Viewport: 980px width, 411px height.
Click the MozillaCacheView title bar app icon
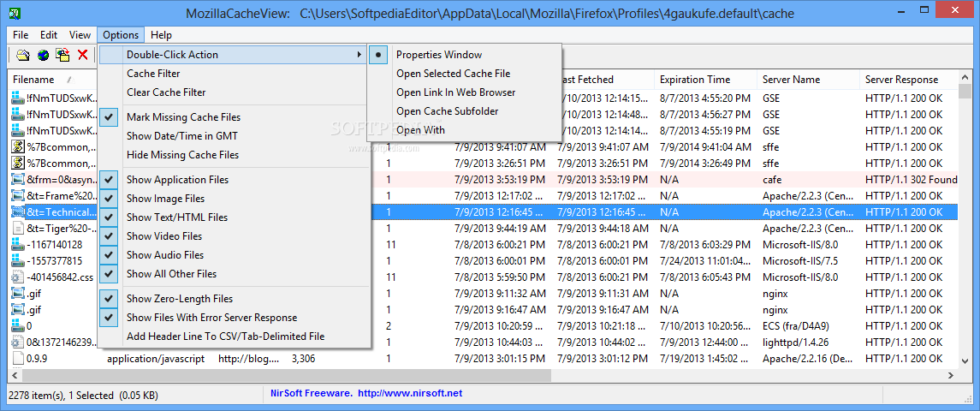click(x=17, y=13)
